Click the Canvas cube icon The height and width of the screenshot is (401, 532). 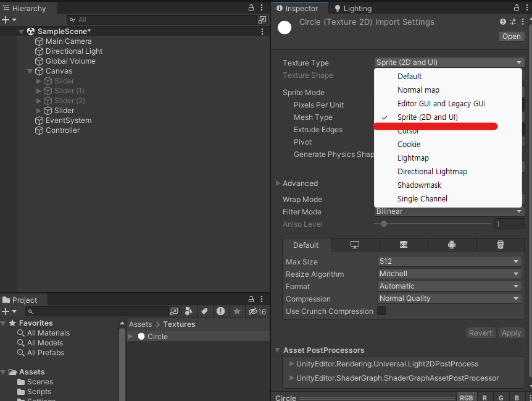[x=39, y=71]
